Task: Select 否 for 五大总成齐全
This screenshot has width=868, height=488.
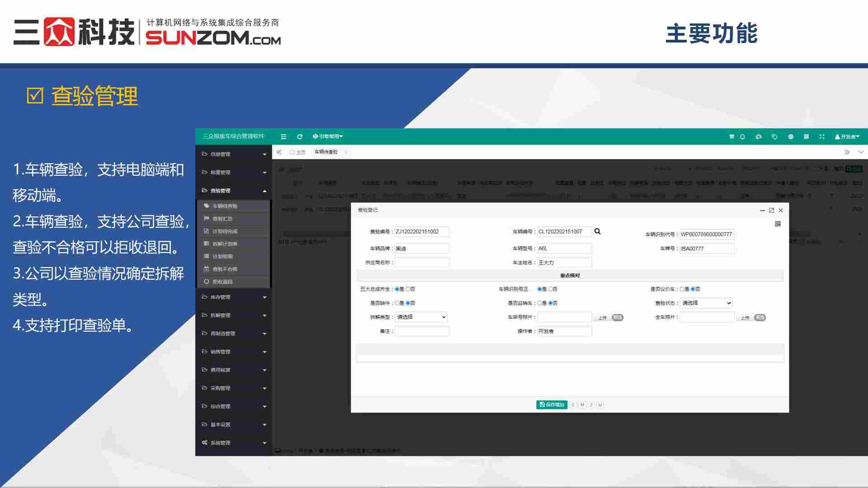Action: coord(408,289)
